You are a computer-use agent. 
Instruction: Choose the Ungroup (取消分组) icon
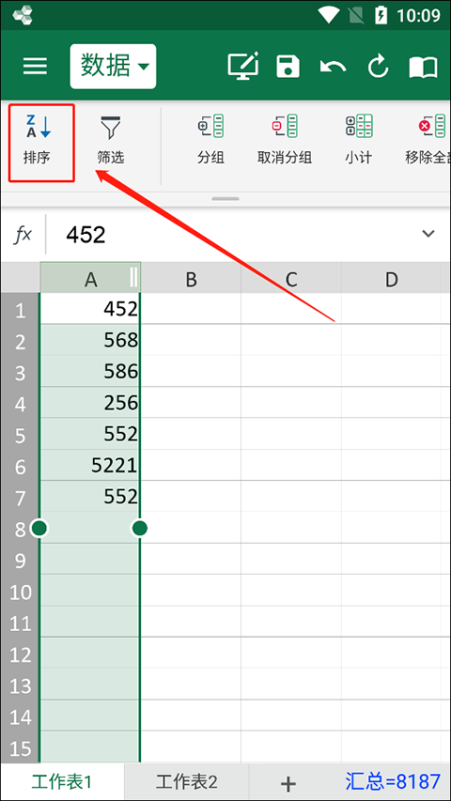click(x=284, y=127)
